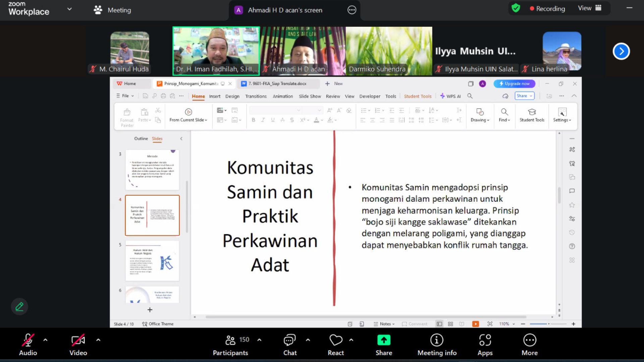Image resolution: width=644 pixels, height=362 pixels.
Task: Unmute the microphone Audio button
Action: [x=28, y=345]
